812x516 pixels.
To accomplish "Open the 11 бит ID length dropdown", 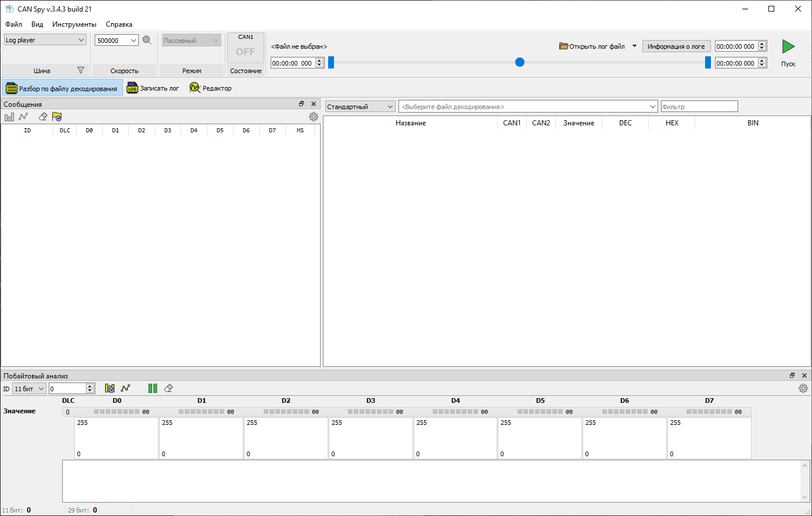I will click(29, 388).
